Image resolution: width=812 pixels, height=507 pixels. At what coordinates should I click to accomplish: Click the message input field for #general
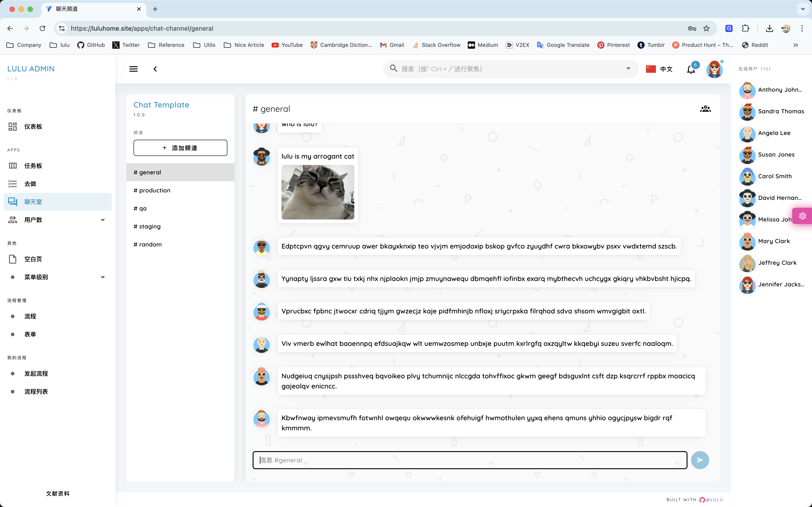pos(470,460)
